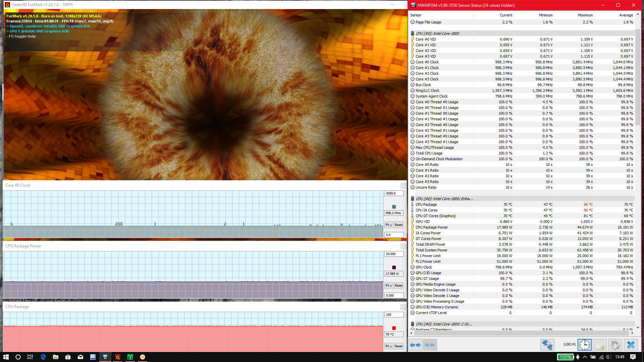Click Fit y on Core #0 Clock graph
This screenshot has width=644, height=362.
tap(388, 225)
